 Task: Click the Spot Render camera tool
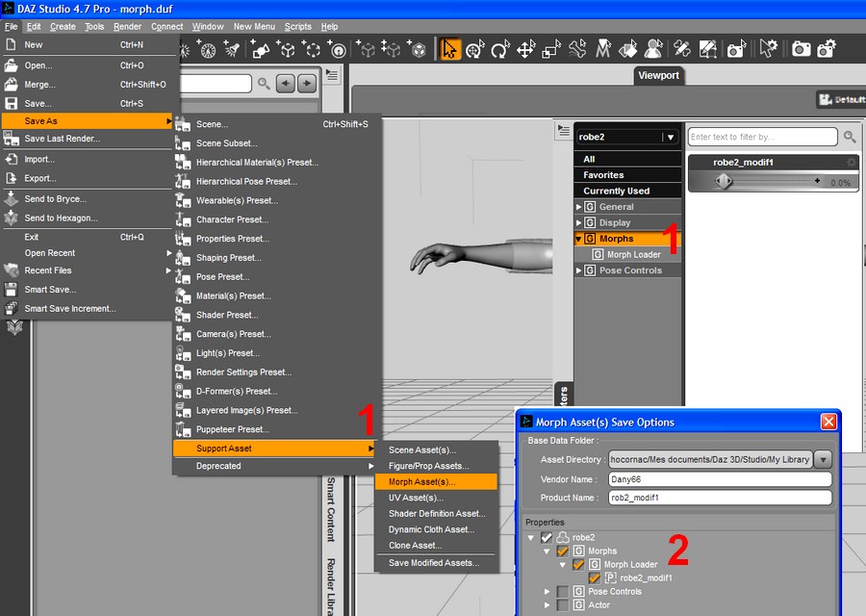pos(736,50)
